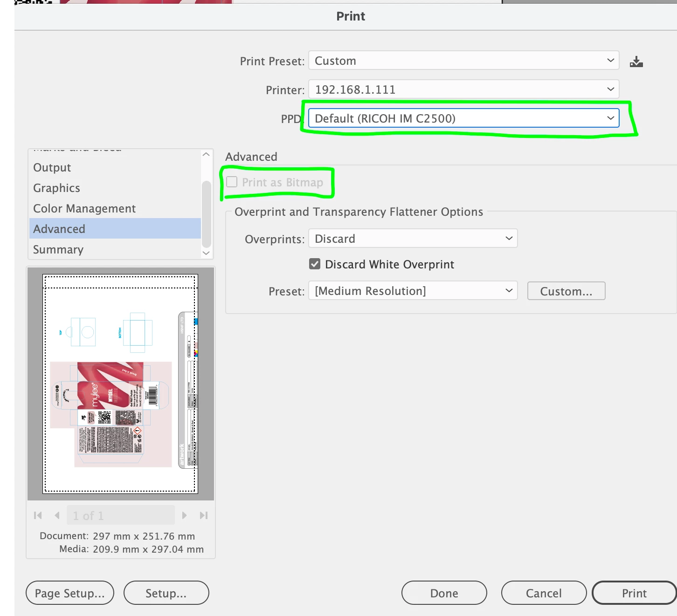677x616 pixels.
Task: Save the print preset icon
Action: (x=636, y=62)
